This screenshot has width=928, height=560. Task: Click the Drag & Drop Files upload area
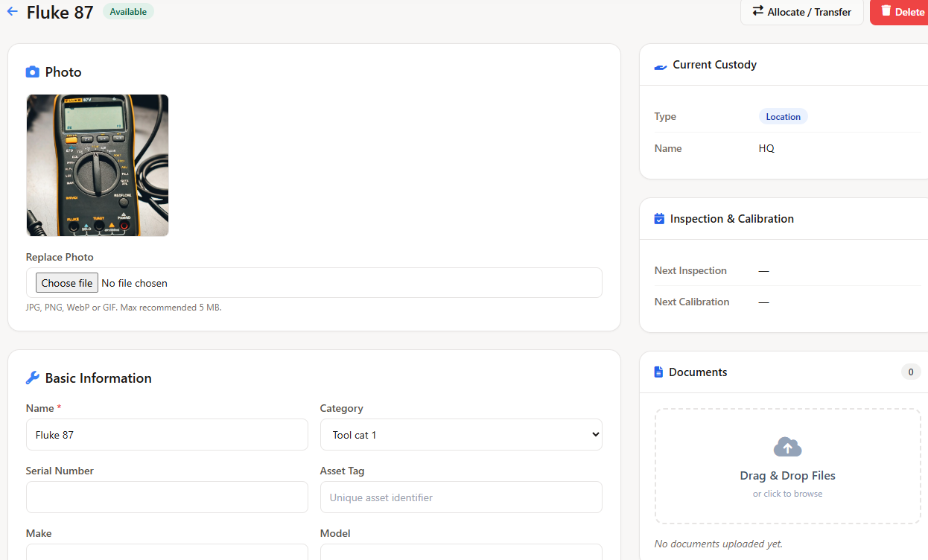point(787,466)
